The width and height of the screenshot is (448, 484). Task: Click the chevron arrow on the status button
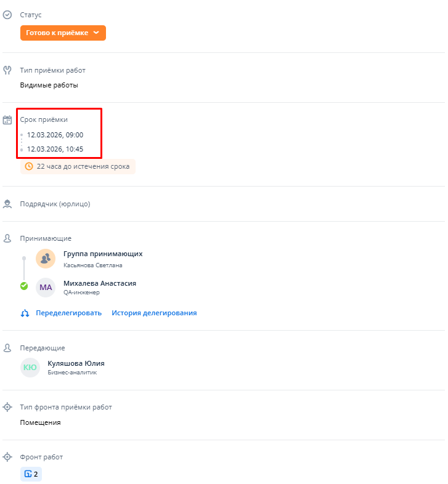96,33
